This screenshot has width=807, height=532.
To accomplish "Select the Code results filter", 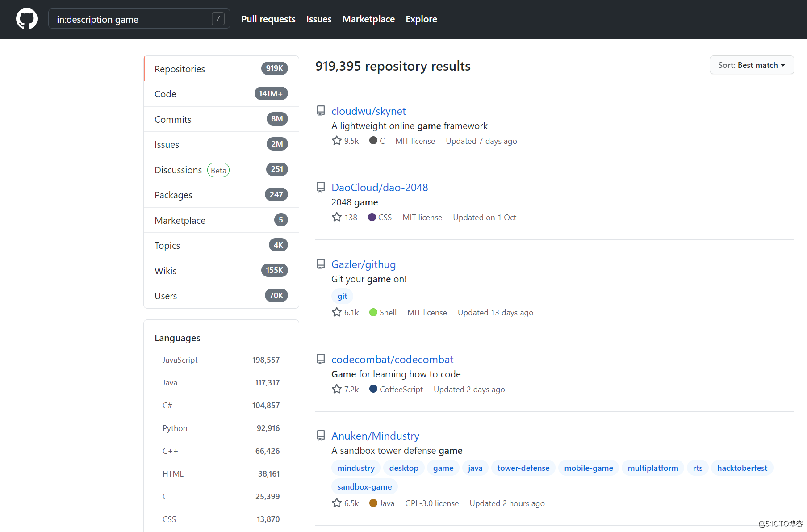I will (x=221, y=94).
